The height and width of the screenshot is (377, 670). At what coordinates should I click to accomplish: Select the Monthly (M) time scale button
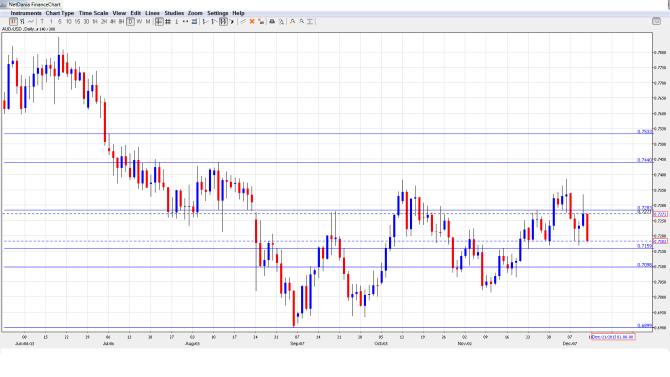tap(148, 21)
